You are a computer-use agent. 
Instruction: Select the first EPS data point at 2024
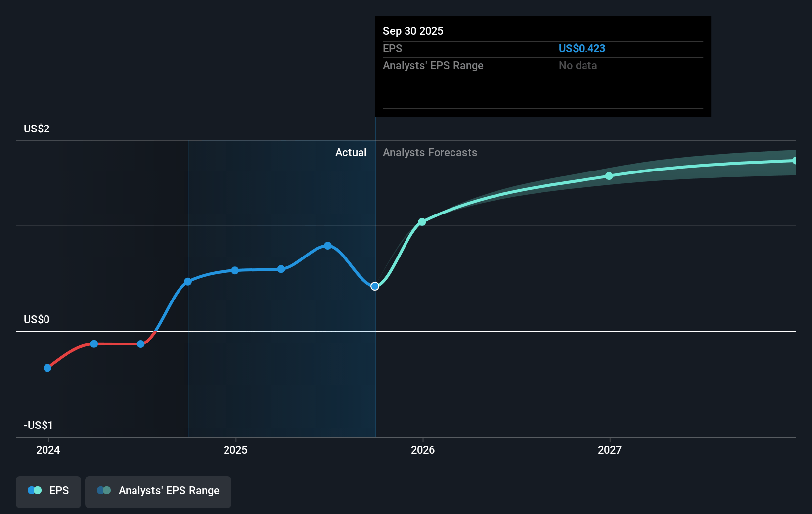point(47,368)
